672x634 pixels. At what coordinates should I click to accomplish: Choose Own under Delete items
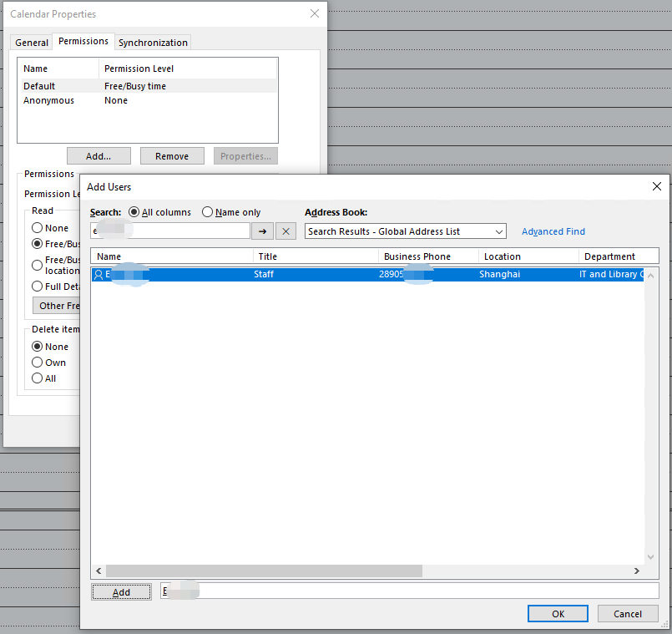38,363
